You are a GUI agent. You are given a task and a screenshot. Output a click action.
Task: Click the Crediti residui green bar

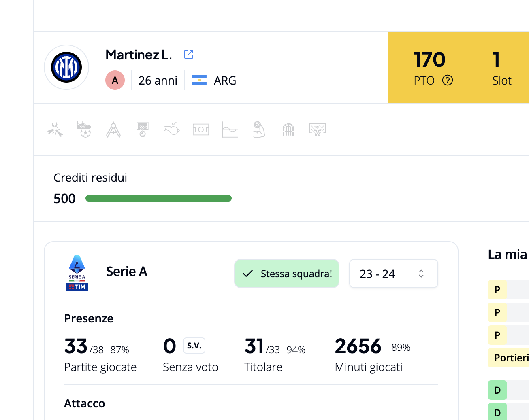click(159, 198)
